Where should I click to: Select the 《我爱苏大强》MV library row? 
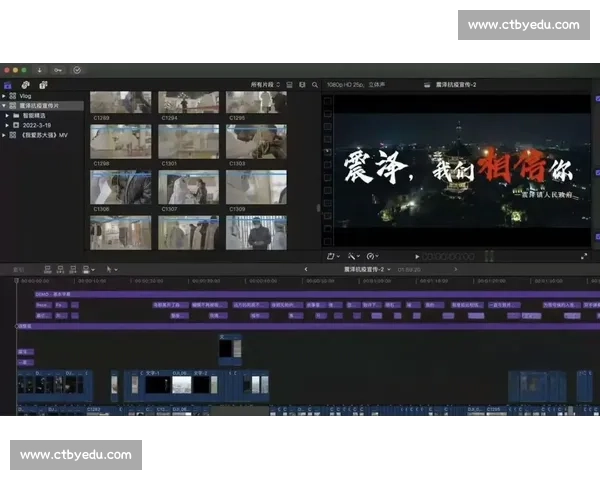(42, 135)
